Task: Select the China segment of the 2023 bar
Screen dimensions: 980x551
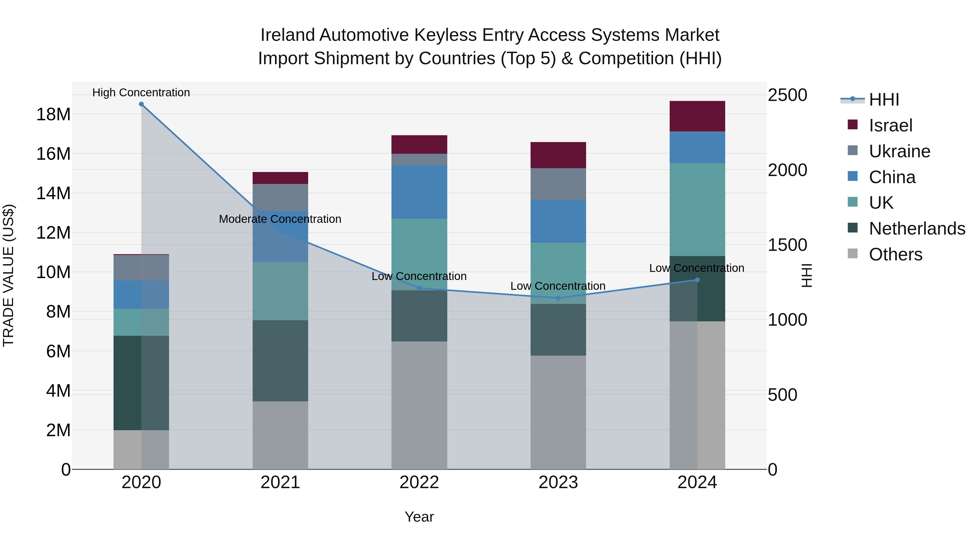Action: [x=558, y=222]
